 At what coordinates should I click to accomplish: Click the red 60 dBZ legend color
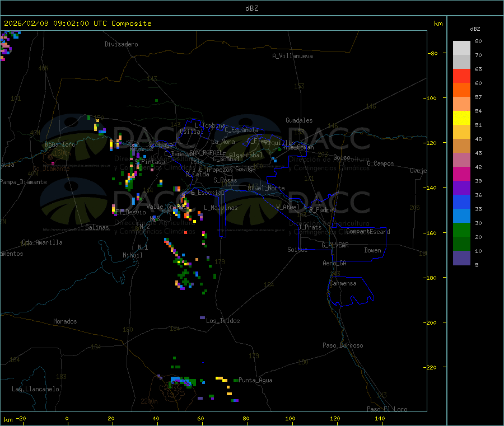(461, 76)
